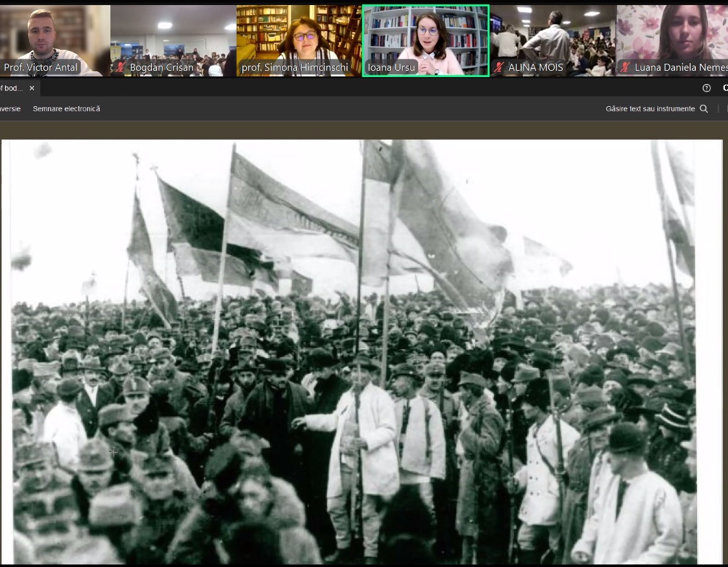This screenshot has width=728, height=567.
Task: Click ALINA MOIS's muted microphone icon
Action: point(499,68)
